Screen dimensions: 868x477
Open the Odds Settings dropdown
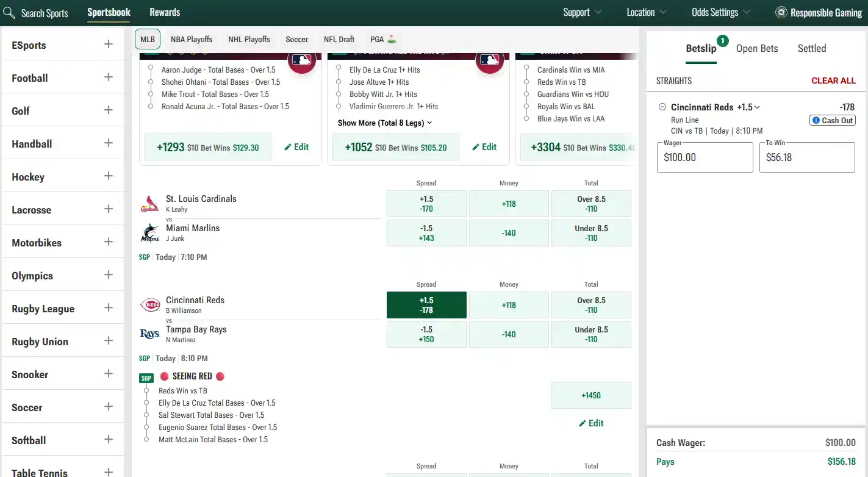(x=721, y=12)
